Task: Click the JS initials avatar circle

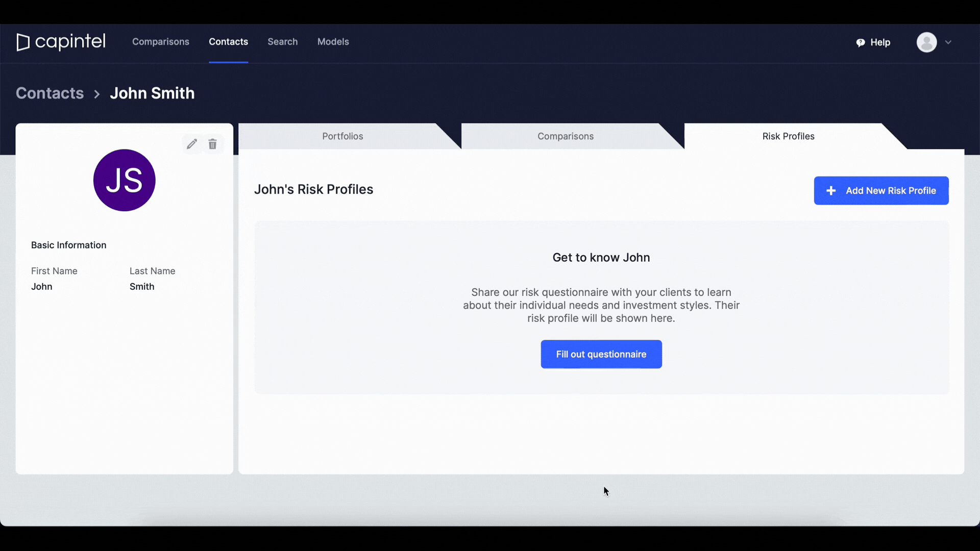Action: pos(124,180)
